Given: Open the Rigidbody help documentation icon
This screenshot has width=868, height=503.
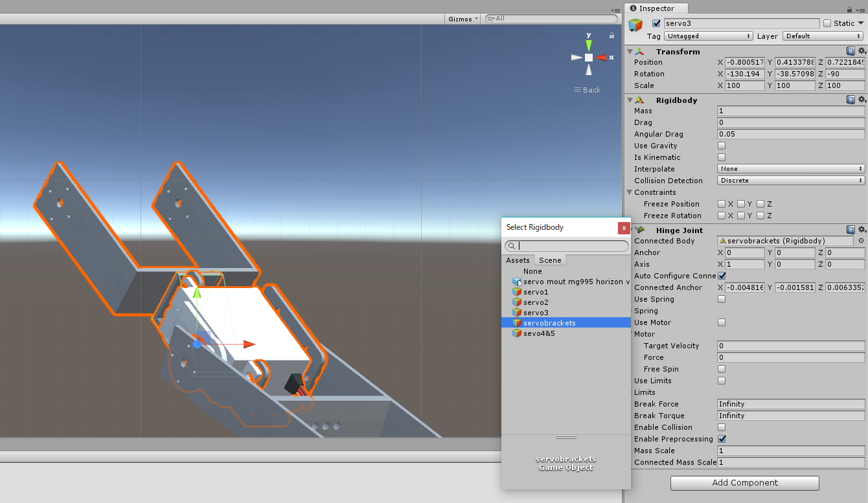Looking at the screenshot, I should click(851, 99).
